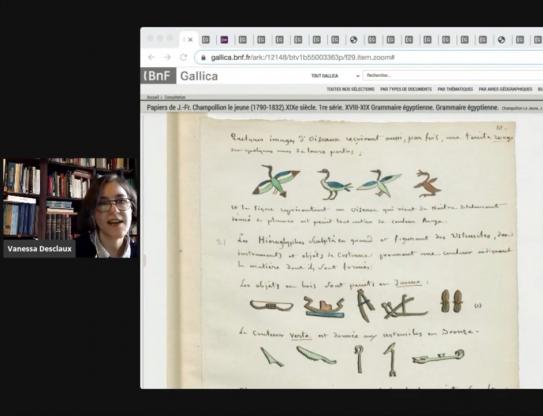Open PAR TYPES DE DOCUMENTS menu
The width and height of the screenshot is (543, 416).
pos(406,89)
